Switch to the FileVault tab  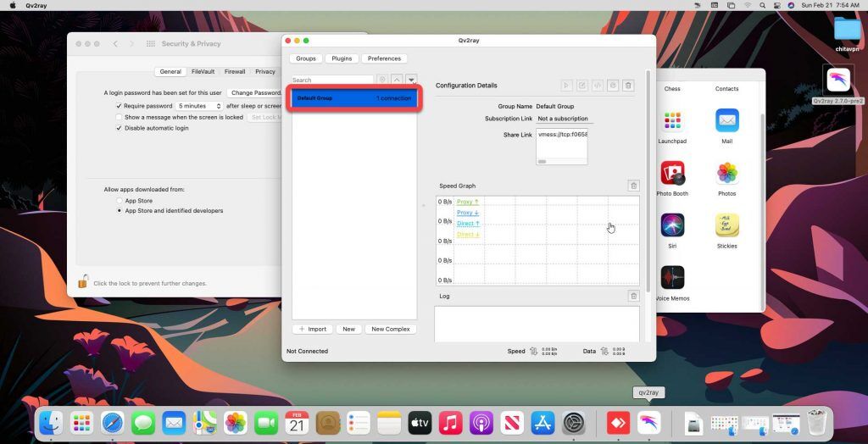203,72
